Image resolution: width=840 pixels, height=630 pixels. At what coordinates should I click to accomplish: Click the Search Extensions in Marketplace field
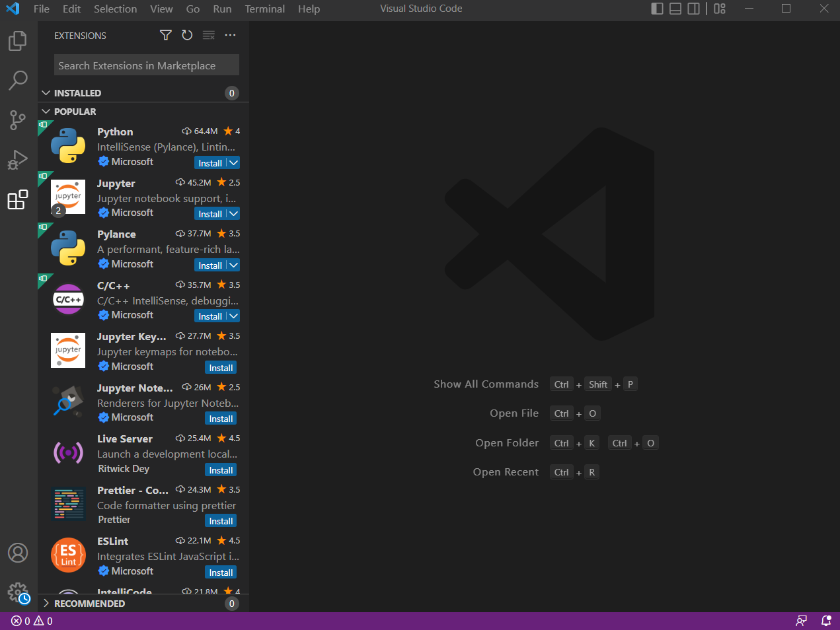click(146, 65)
